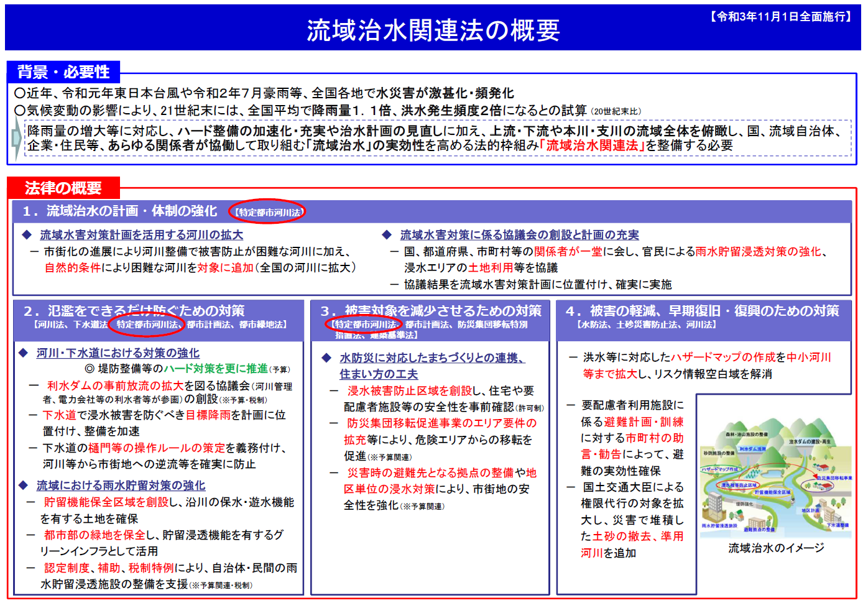Click the map label 下水道整備
This screenshot has height=608, width=868.
point(838,525)
